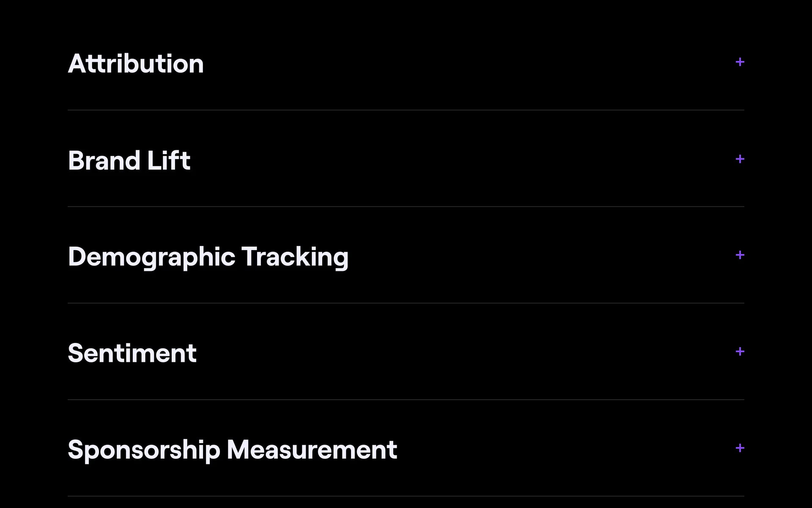Expand the Attribution section by its heading
This screenshot has width=812, height=508.
pyautogui.click(x=136, y=63)
